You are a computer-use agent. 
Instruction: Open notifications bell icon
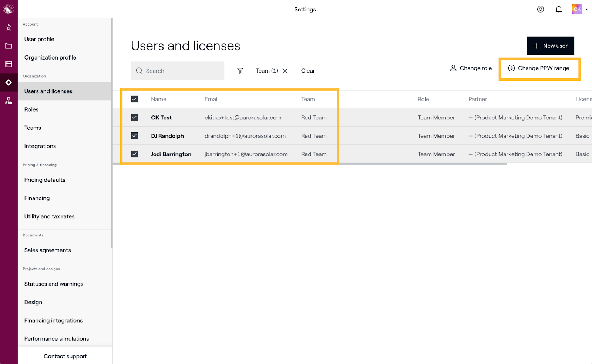(x=559, y=9)
